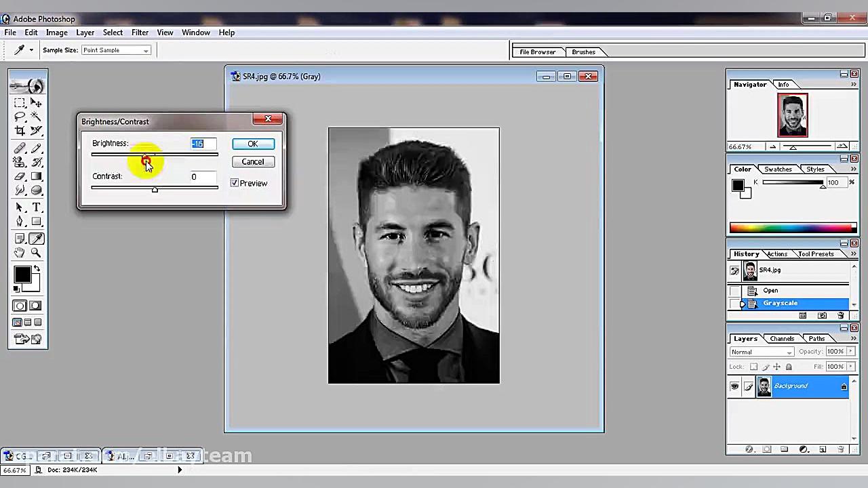
Task: Select the Type tool
Action: coord(36,207)
